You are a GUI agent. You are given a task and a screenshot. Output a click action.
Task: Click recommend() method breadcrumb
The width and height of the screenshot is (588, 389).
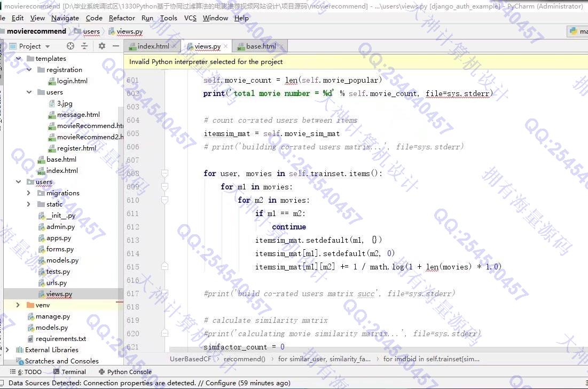click(245, 359)
